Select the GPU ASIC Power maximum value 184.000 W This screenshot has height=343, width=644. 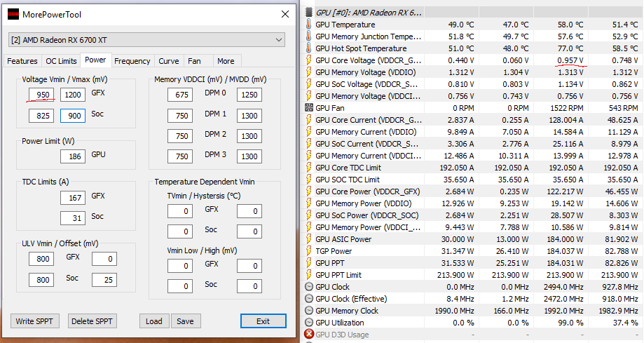click(565, 239)
